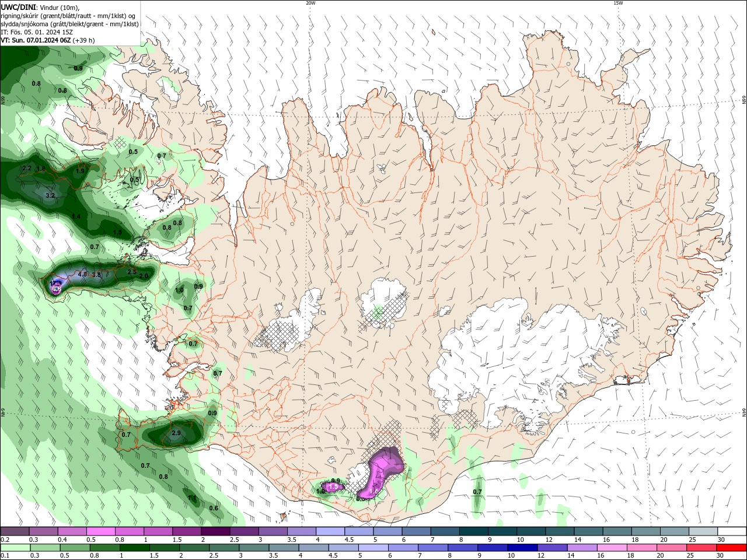Click the 'slydda/snjókoma' description line
747x560 pixels.
69,24
